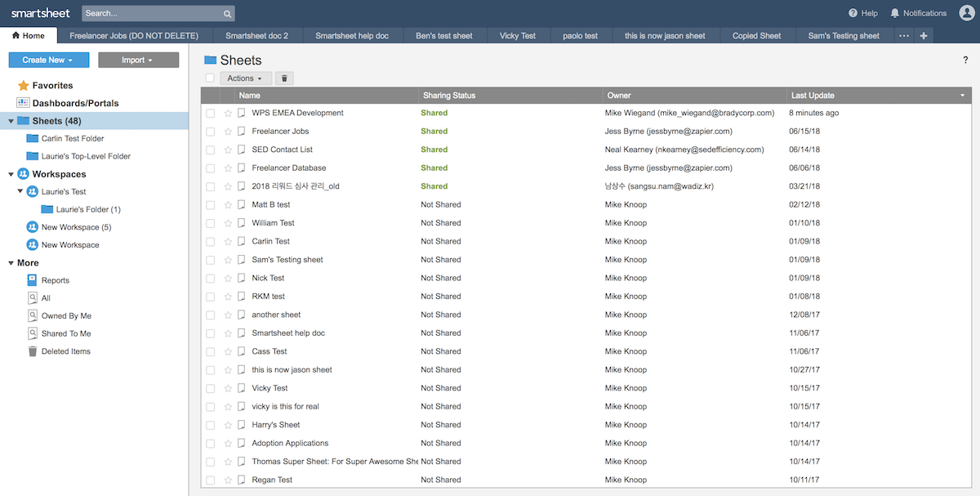This screenshot has width=980, height=496.
Task: Switch to Copied Sheet tab
Action: (x=757, y=36)
